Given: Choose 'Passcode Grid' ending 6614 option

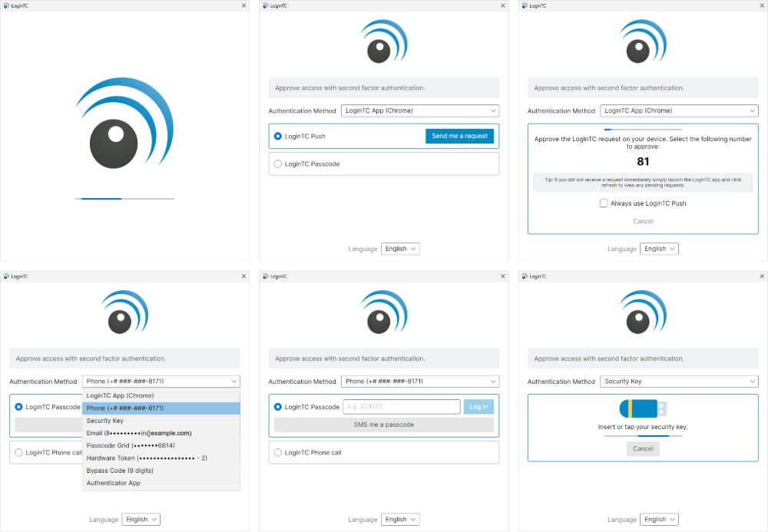Looking at the screenshot, I should [161, 445].
